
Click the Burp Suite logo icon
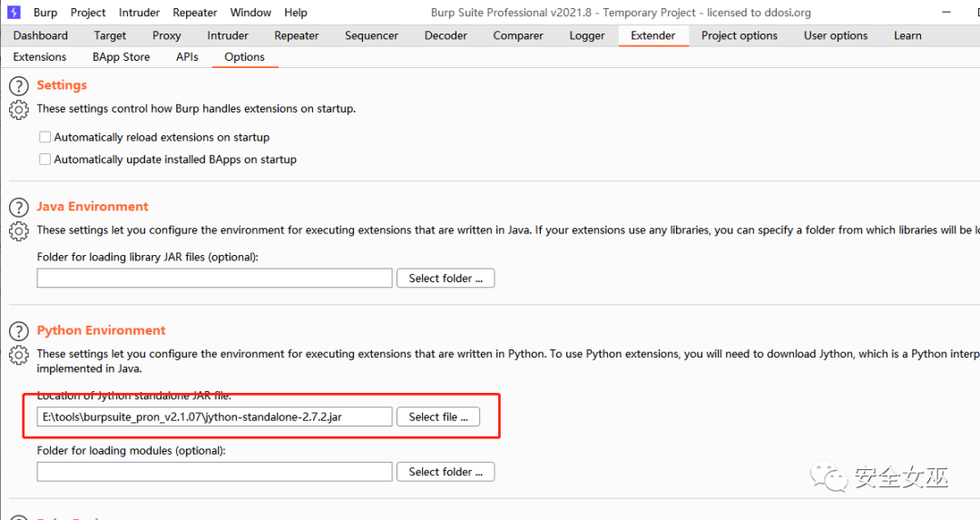(x=14, y=13)
